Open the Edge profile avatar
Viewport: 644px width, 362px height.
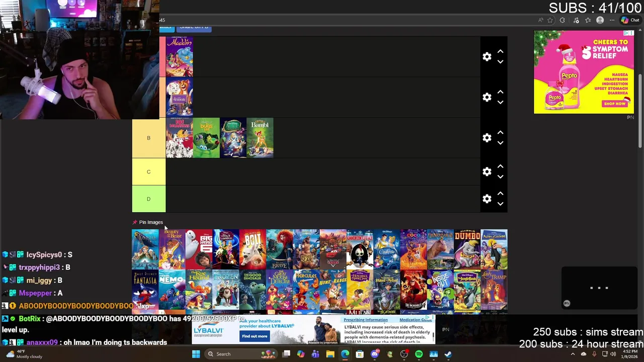coord(600,20)
